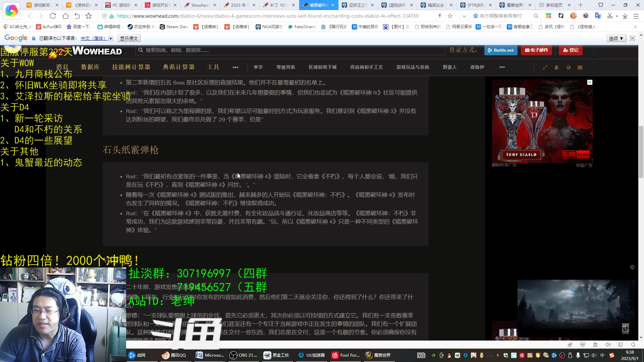Click the heart-rate health check icon in the status bar

pos(583,345)
